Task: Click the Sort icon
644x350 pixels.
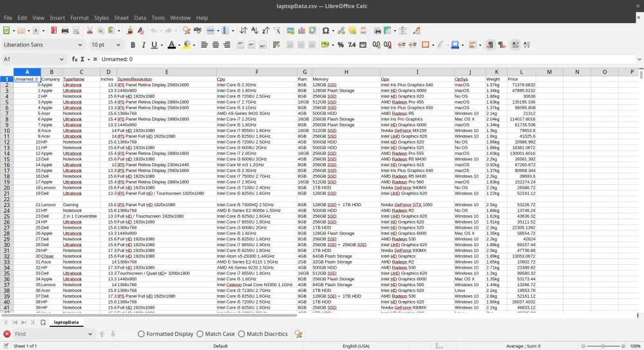Action: [243, 30]
